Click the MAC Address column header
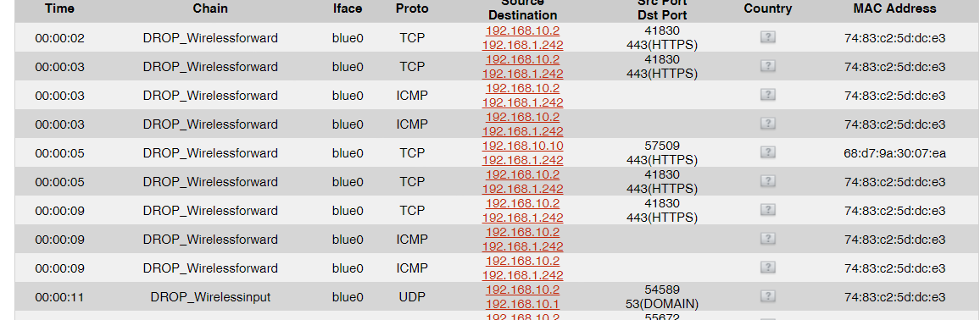 (x=894, y=8)
